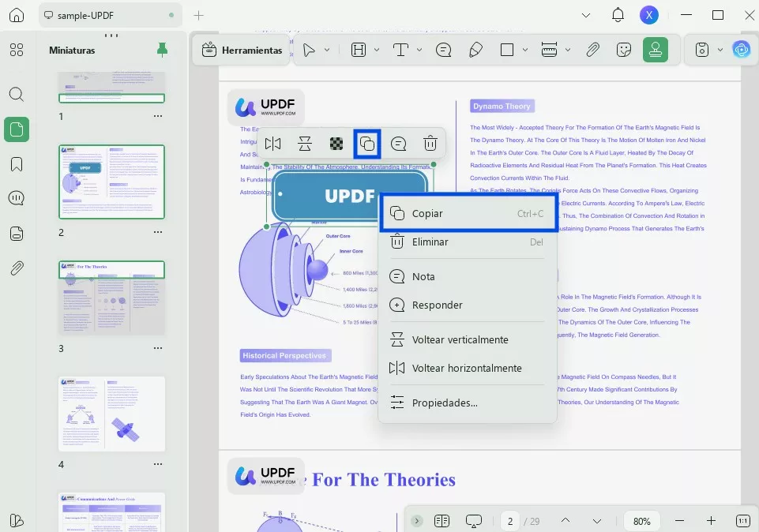759x532 pixels.
Task: Add a new tab
Action: 198,16
